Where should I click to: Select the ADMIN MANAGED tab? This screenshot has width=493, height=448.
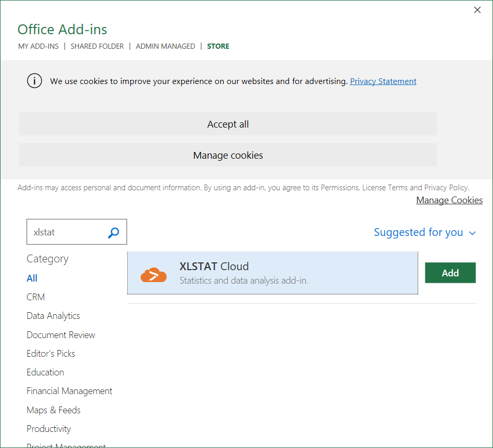pyautogui.click(x=165, y=46)
